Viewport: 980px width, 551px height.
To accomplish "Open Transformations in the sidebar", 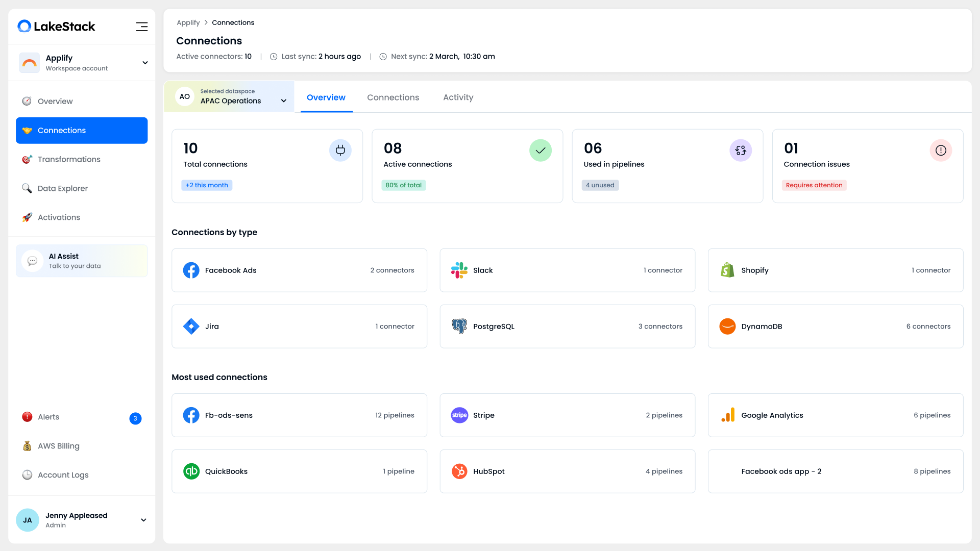I will [x=69, y=159].
